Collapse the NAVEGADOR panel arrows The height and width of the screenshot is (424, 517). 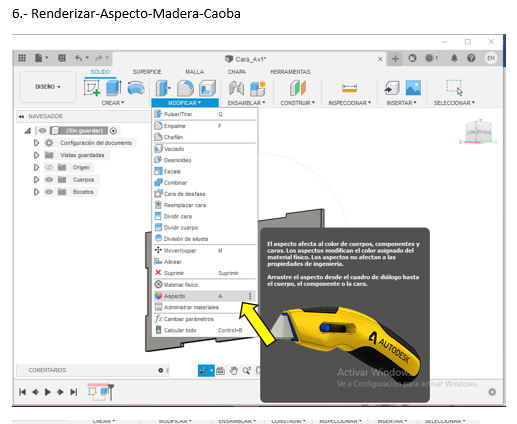[x=21, y=116]
